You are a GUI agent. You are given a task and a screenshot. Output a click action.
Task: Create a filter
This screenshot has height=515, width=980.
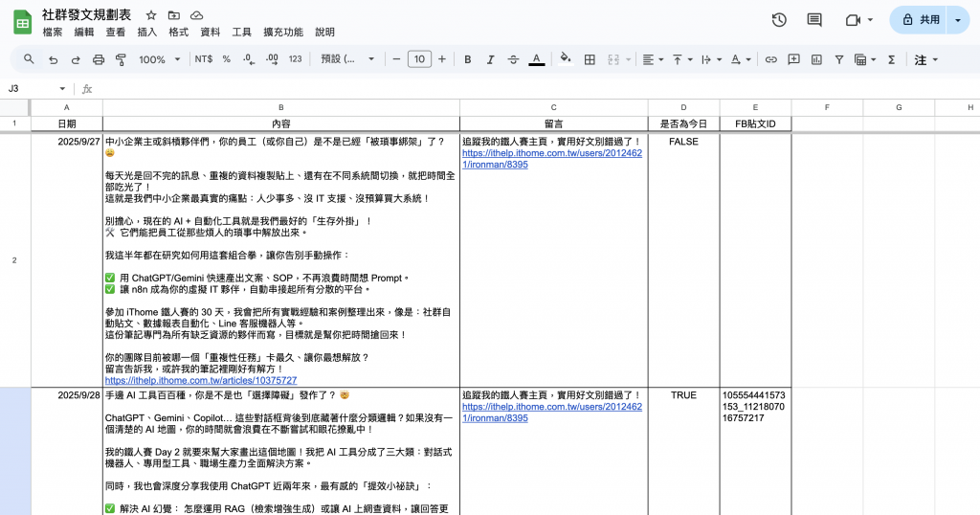tap(839, 59)
